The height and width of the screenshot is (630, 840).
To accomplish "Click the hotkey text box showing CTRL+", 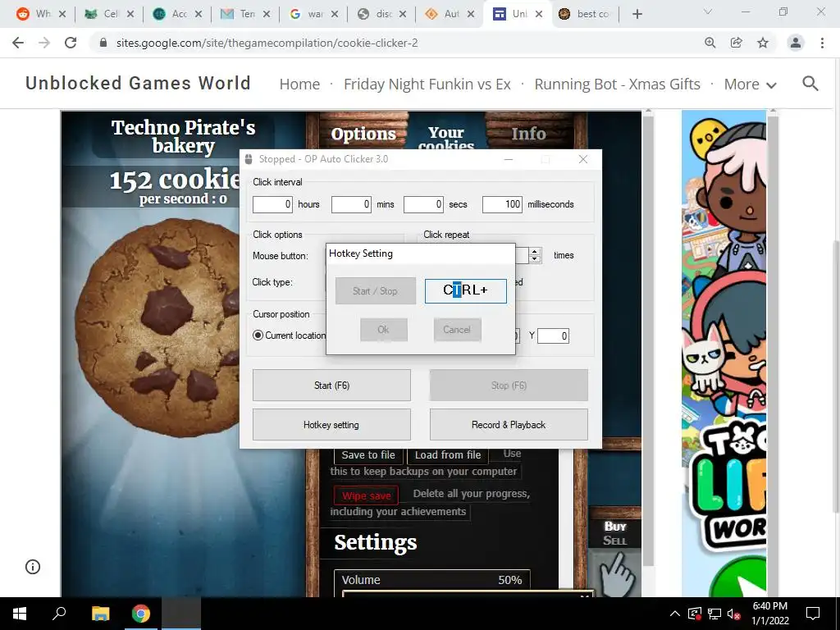I will (x=466, y=291).
